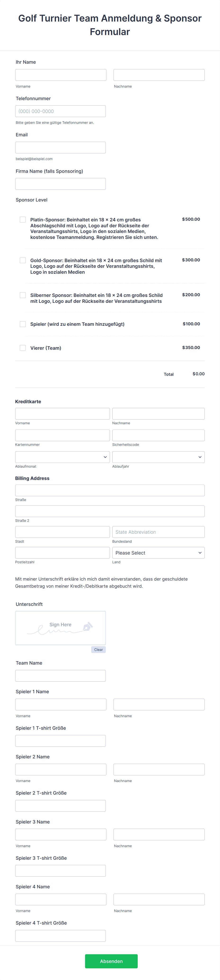220x980 pixels.
Task: Click the Telefonnummer input field
Action: pos(60,111)
